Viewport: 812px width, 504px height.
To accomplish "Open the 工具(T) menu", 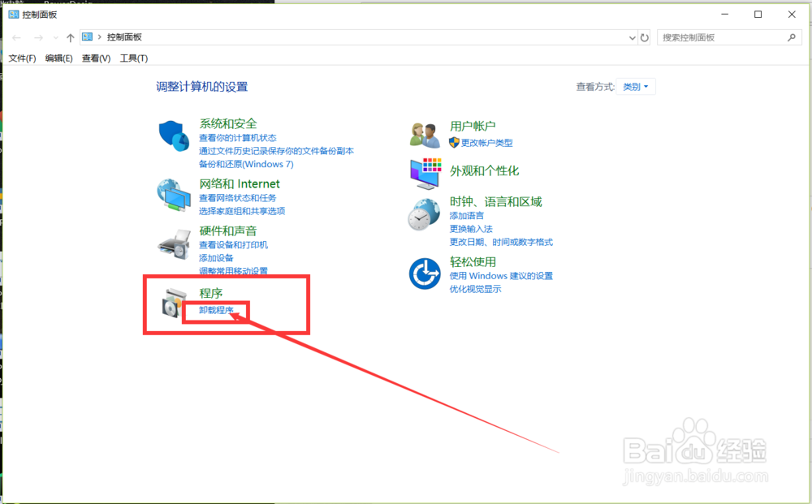I will (134, 58).
